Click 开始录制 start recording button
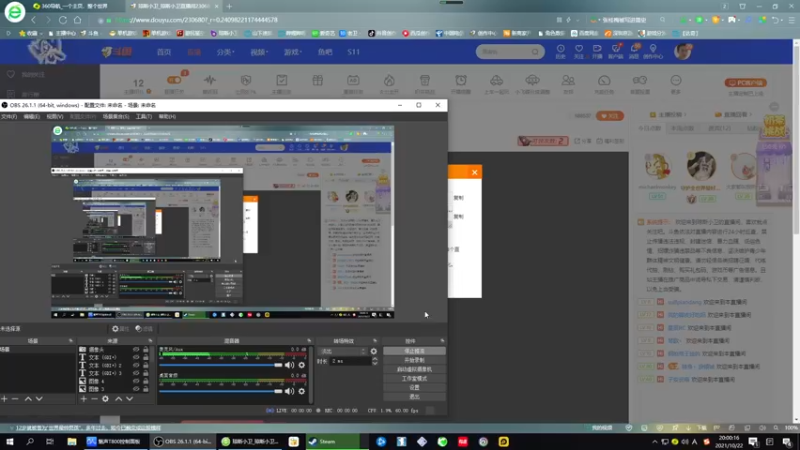This screenshot has width=800, height=450. tap(414, 360)
